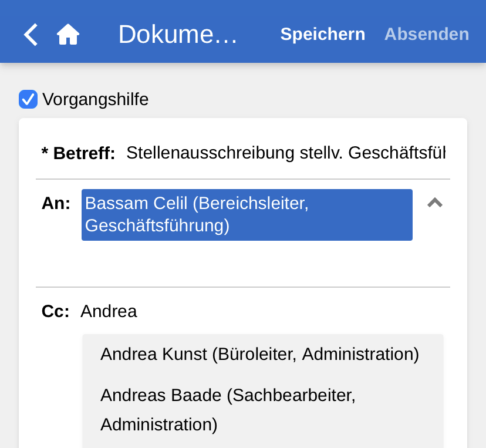
Task: Tap the Absenden button
Action: (426, 34)
